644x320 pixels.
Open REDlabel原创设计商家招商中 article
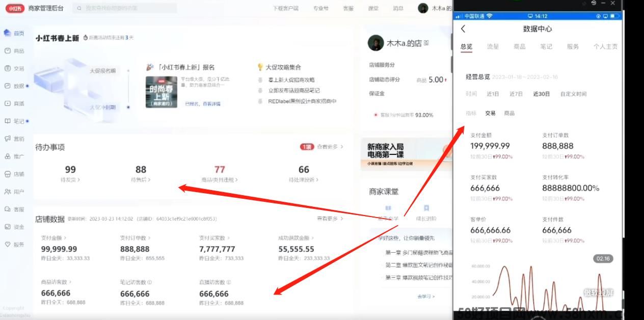302,101
